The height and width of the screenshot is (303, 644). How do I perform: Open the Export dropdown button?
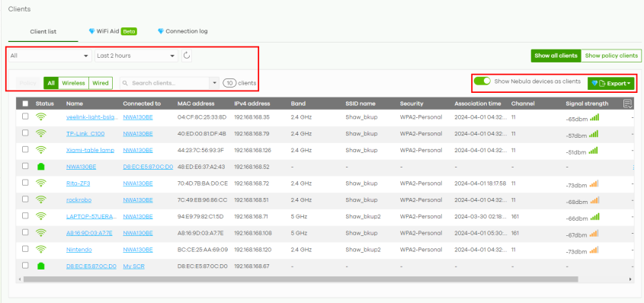click(x=610, y=83)
